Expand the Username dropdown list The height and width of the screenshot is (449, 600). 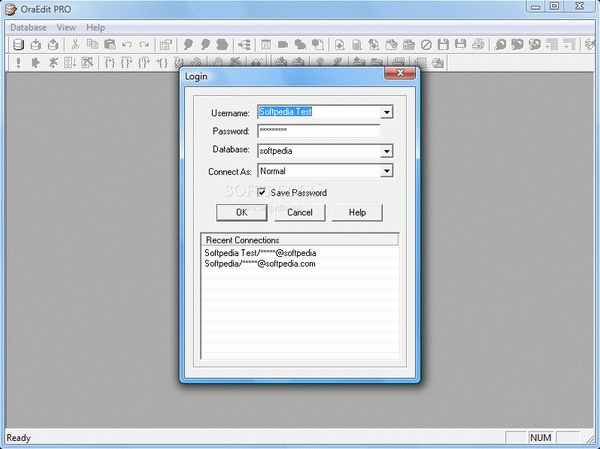(x=386, y=112)
